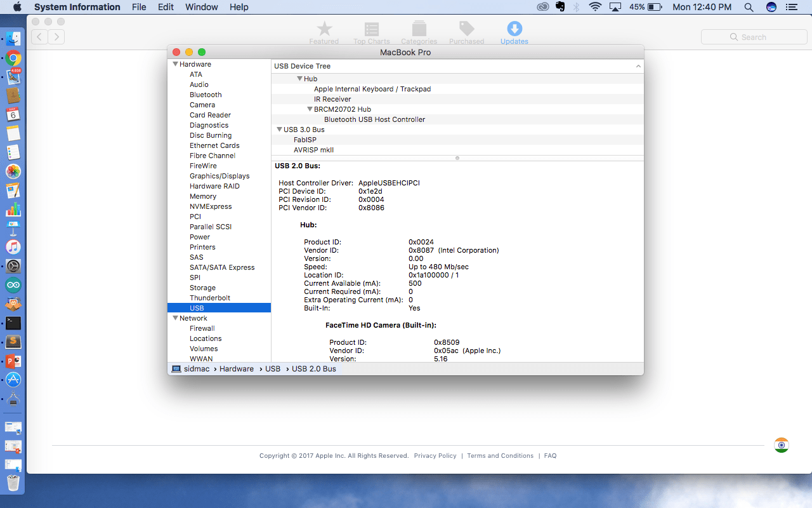Open Categories in App Store toolbar
Image resolution: width=812 pixels, height=508 pixels.
pyautogui.click(x=419, y=33)
